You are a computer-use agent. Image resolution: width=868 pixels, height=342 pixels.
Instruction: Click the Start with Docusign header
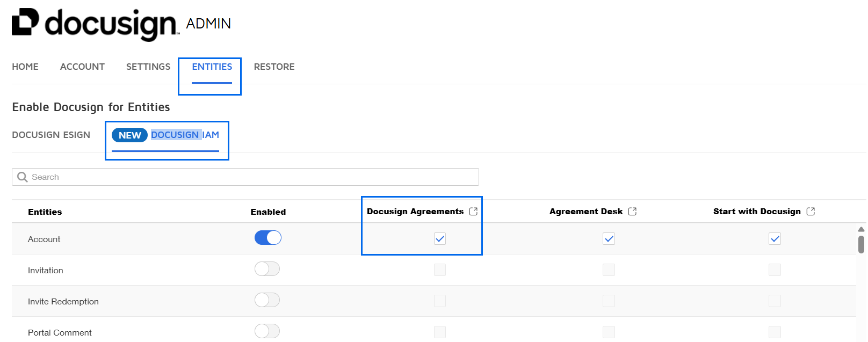click(757, 212)
